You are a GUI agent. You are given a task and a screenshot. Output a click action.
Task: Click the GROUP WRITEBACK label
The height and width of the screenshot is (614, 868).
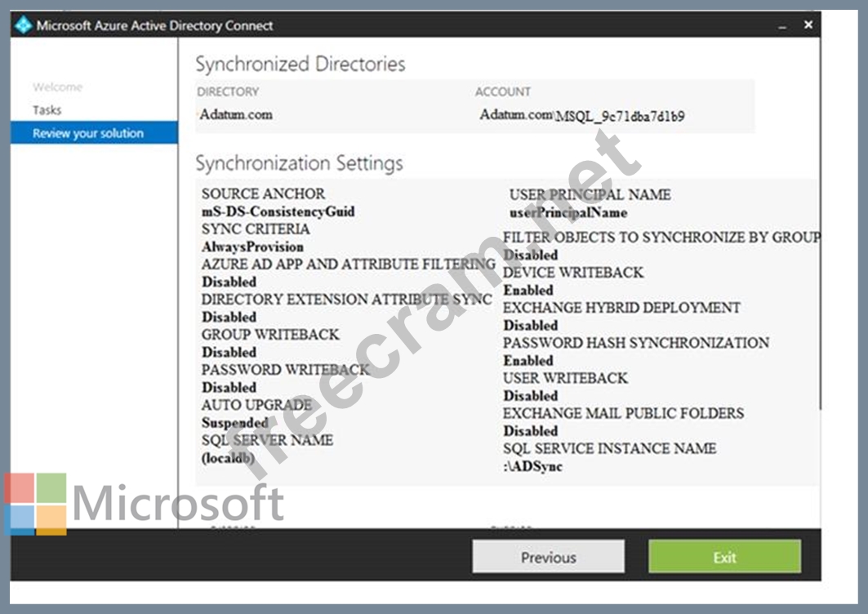tap(270, 335)
